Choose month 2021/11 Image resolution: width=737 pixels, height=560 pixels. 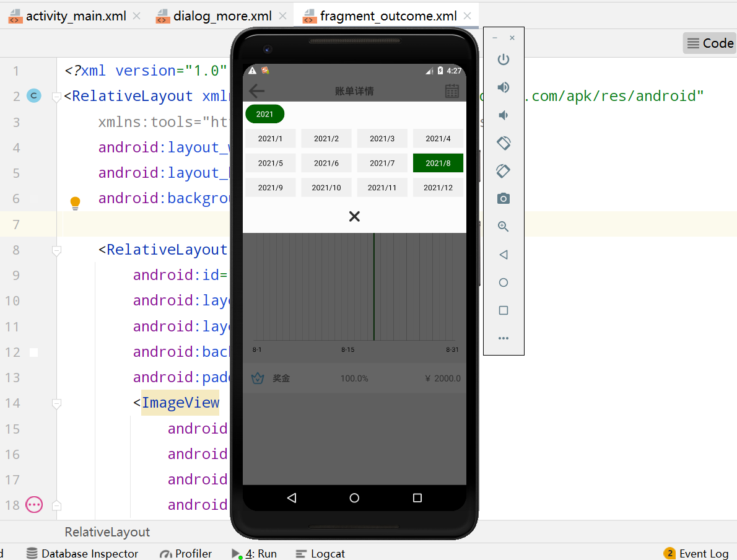coord(382,187)
